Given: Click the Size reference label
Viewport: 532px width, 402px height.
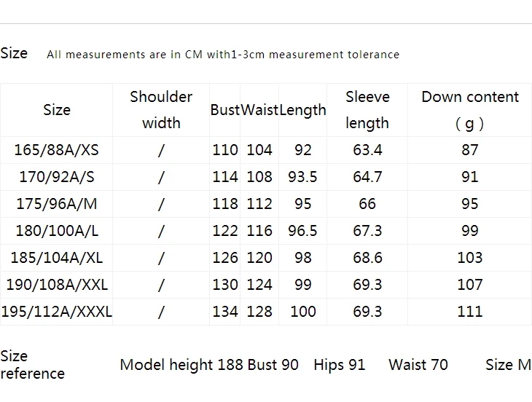Looking at the screenshot, I should pyautogui.click(x=32, y=365).
